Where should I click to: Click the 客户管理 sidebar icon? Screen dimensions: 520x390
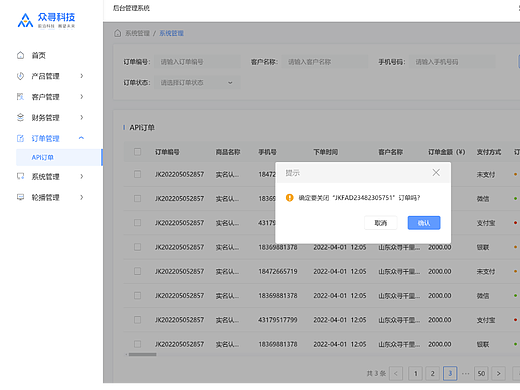point(20,97)
